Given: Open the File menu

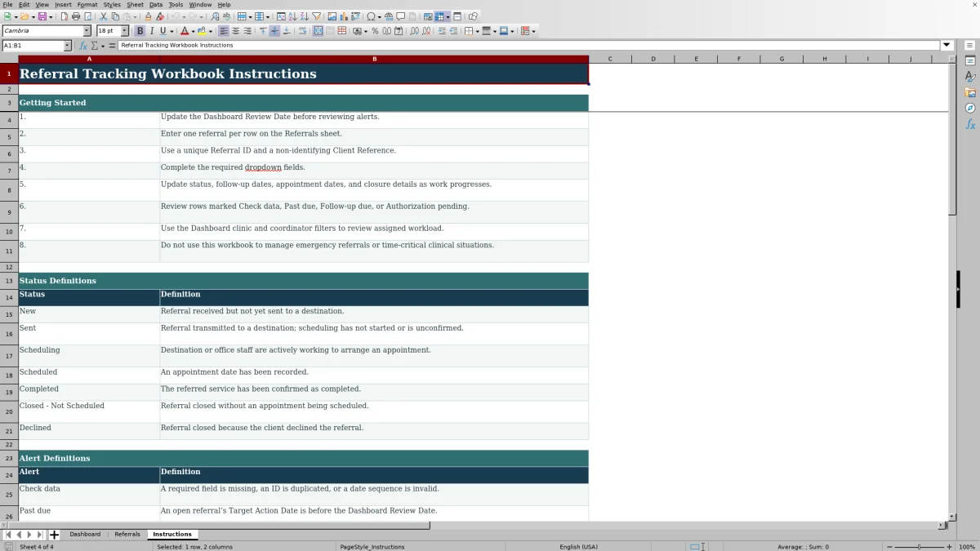Looking at the screenshot, I should [7, 5].
